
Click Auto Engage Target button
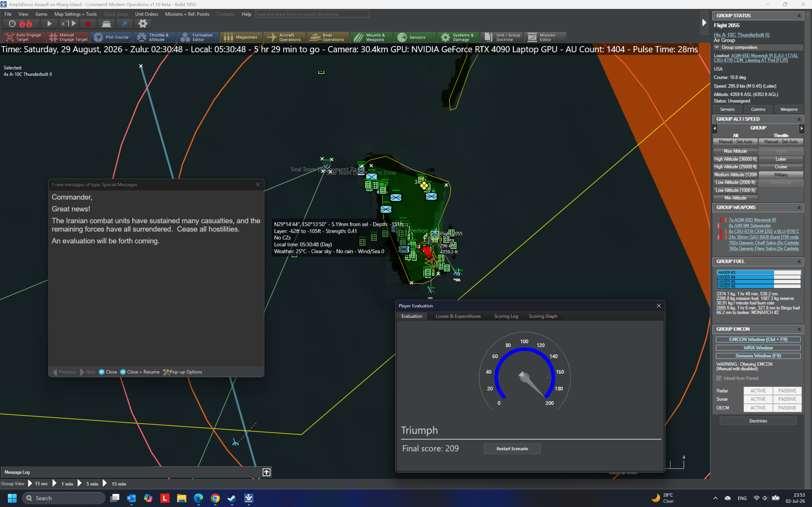[24, 37]
